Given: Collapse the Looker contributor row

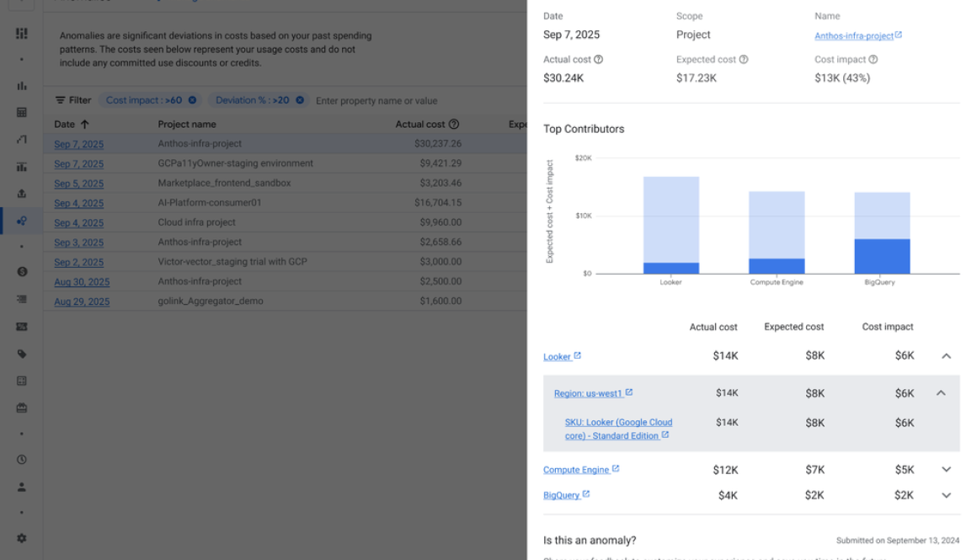Looking at the screenshot, I should (x=947, y=355).
